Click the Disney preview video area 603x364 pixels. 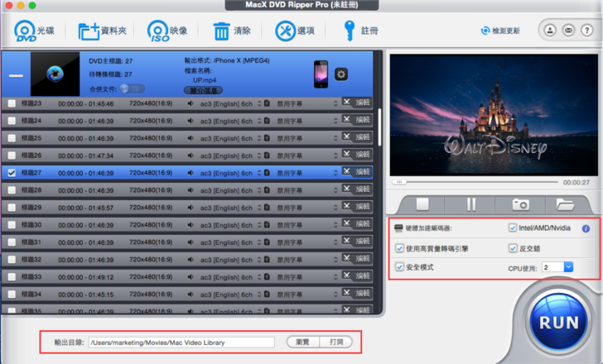pos(494,115)
